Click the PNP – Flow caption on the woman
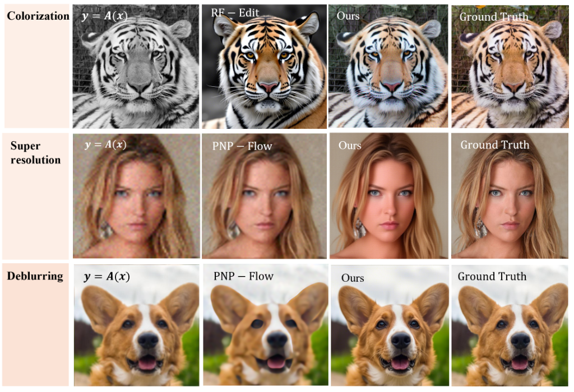Screen dimensions: 574x392 242,146
